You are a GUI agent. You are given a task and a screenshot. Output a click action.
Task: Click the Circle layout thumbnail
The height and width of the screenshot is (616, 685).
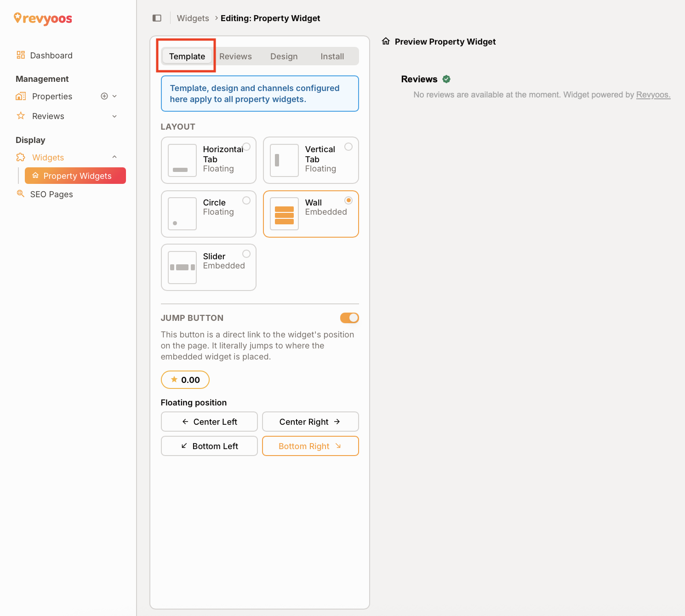tap(183, 214)
